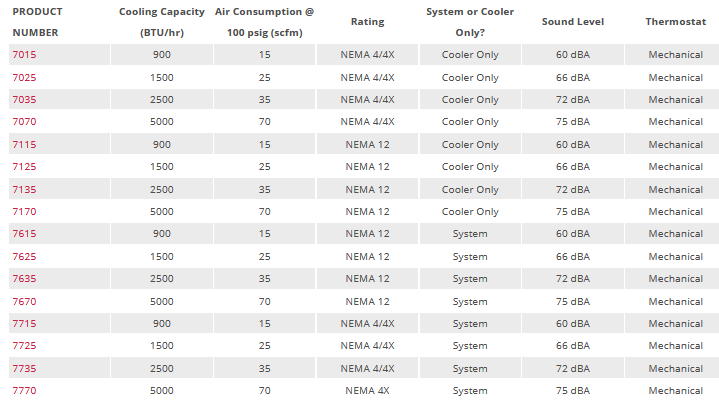Select the 7770 product link
Viewport: 719px width, 404px height.
click(24, 390)
